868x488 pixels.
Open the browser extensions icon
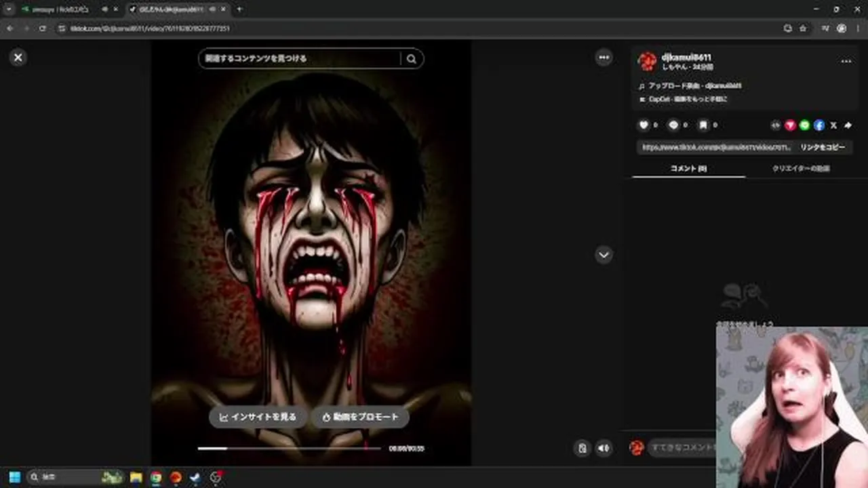(825, 28)
